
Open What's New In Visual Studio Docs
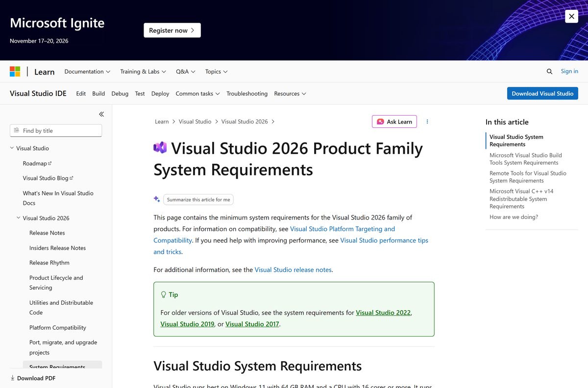click(58, 198)
